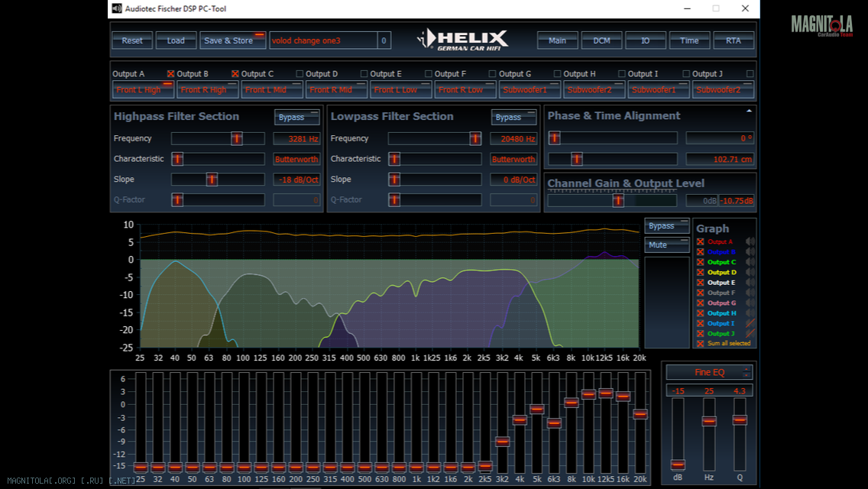The width and height of the screenshot is (868, 489).
Task: Select the Front L High channel
Action: [143, 89]
